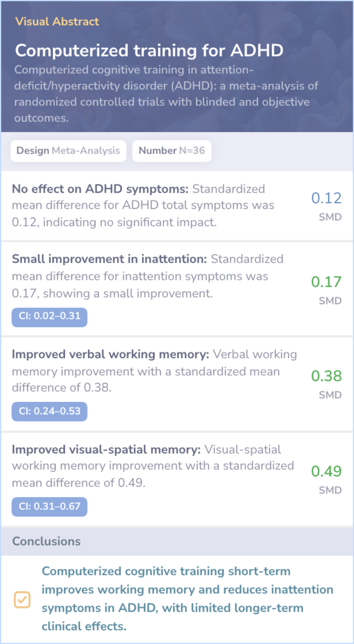Click the CI: 0.02–0.31 tag
The height and width of the screenshot is (644, 354).
pyautogui.click(x=49, y=317)
